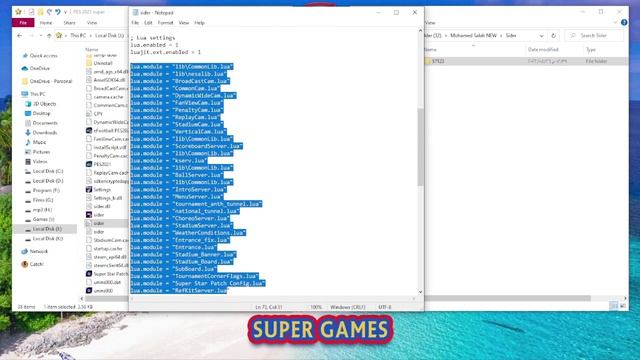Screen dimensions: 640x360
Task: Open Music in navigation pane
Action: [39, 142]
